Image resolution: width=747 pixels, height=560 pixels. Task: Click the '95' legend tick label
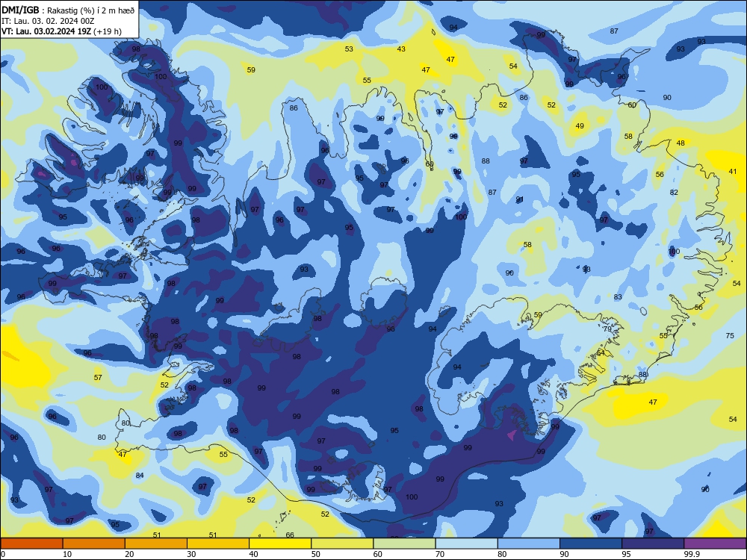click(627, 554)
